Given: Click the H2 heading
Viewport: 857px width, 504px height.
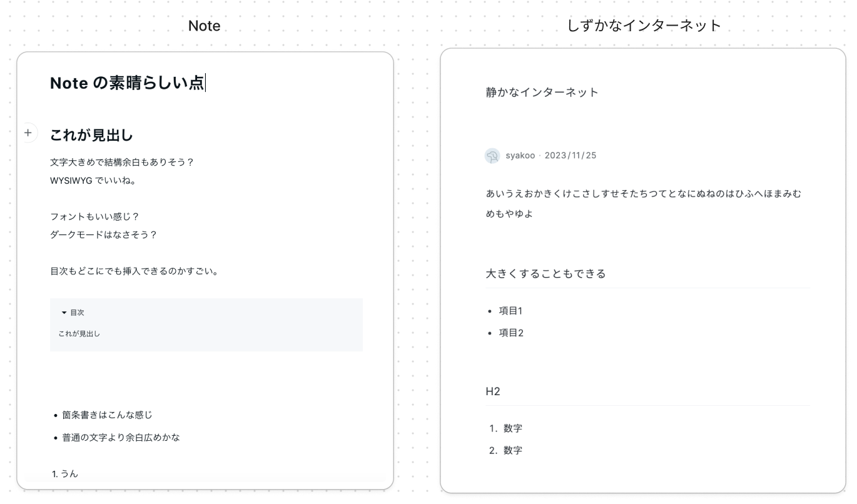Looking at the screenshot, I should (x=492, y=390).
